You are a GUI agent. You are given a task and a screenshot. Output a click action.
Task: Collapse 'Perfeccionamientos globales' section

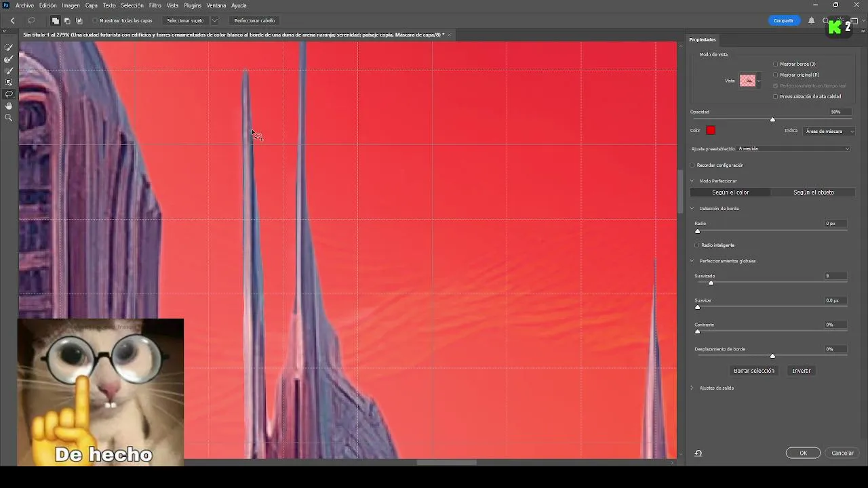(x=692, y=261)
